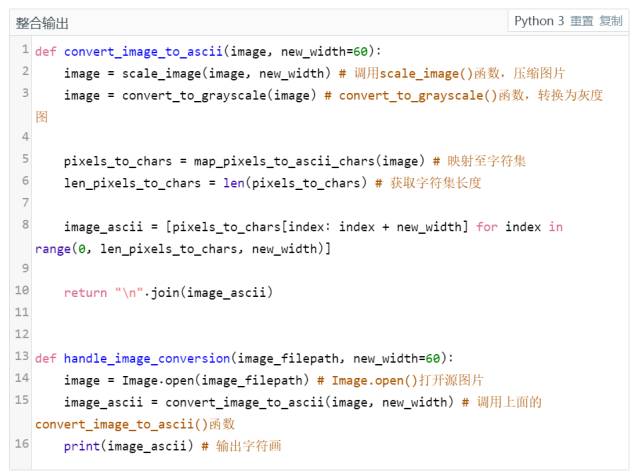Viewport: 640px width, 475px height.
Task: Click line number 5 in gutter
Action: point(23,159)
